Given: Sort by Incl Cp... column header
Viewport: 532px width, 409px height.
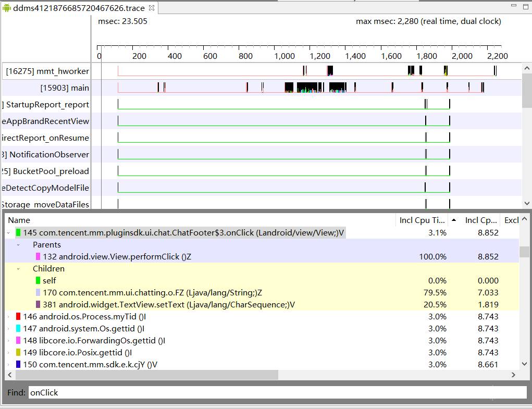Looking at the screenshot, I should (481, 220).
